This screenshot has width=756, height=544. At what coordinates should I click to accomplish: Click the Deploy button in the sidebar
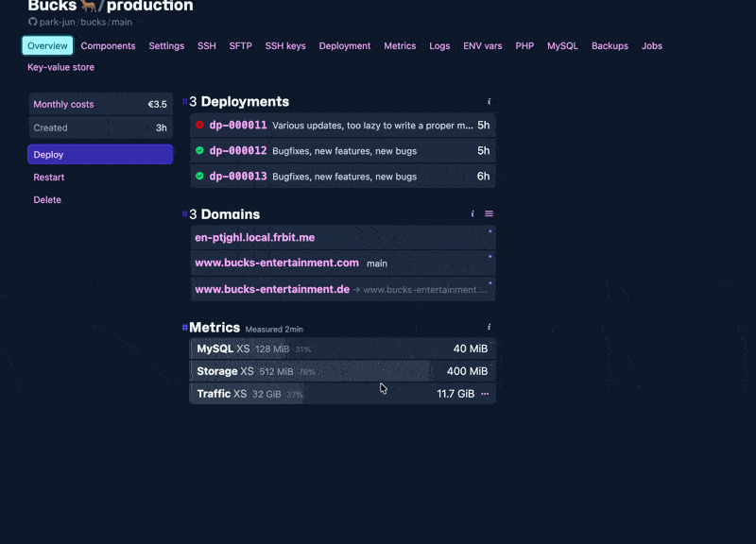click(x=100, y=154)
